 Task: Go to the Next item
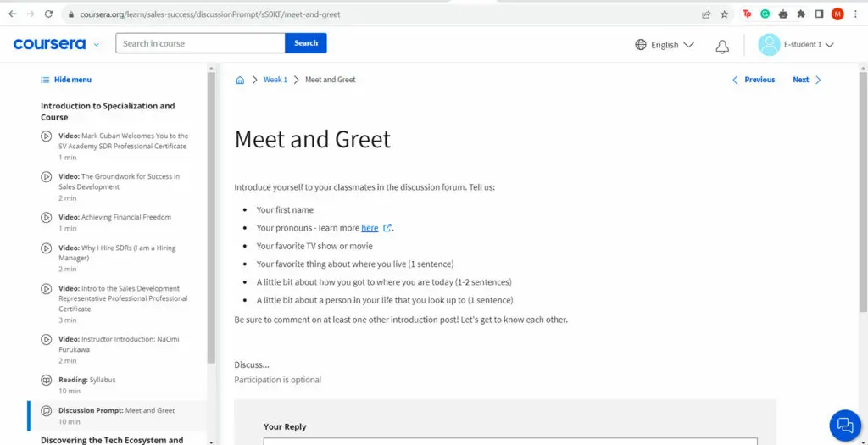tap(807, 80)
